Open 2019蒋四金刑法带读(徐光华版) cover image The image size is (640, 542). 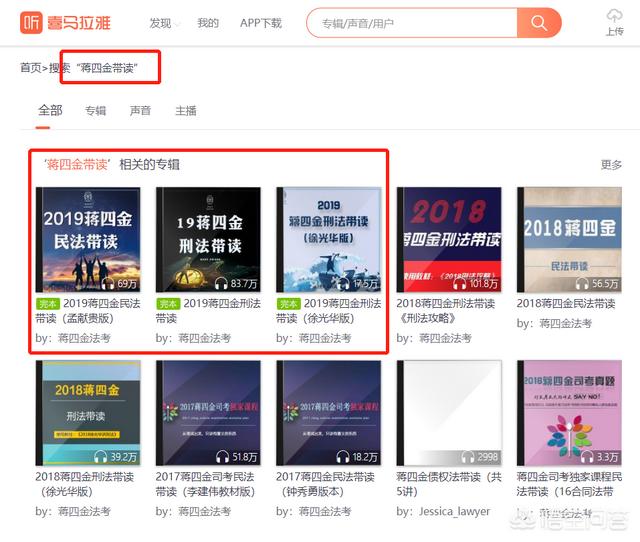(329, 240)
